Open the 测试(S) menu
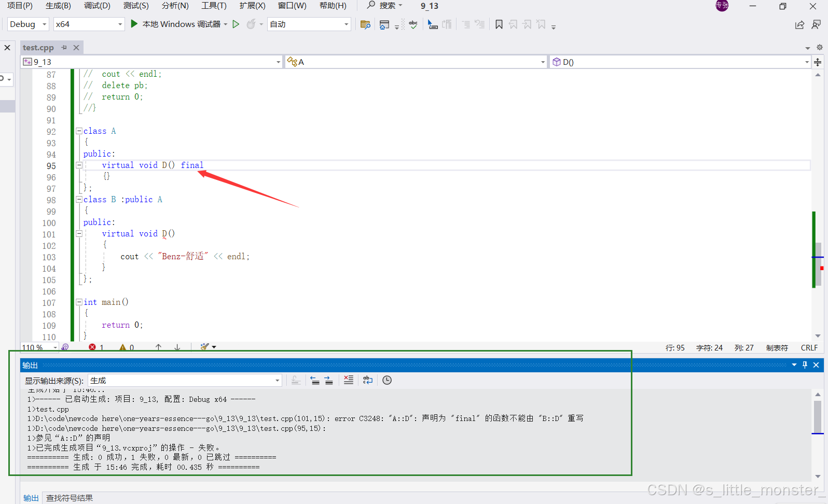 click(136, 6)
